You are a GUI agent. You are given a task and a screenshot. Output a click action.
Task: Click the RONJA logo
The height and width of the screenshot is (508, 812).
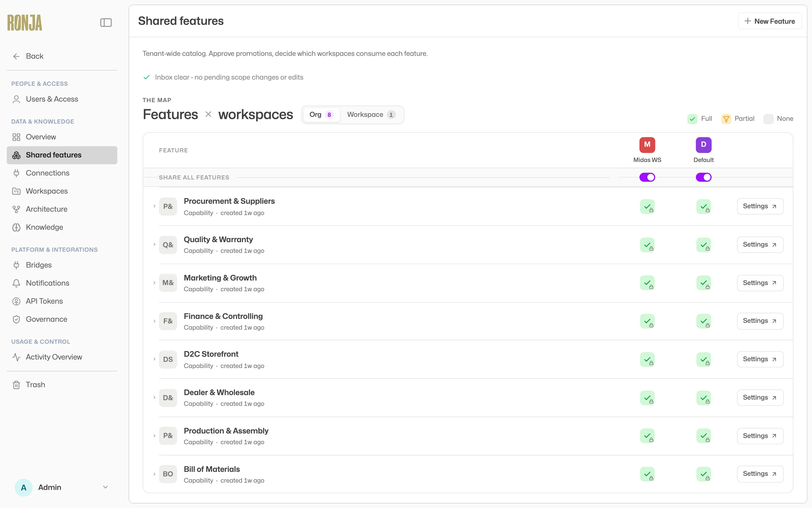[x=25, y=23]
